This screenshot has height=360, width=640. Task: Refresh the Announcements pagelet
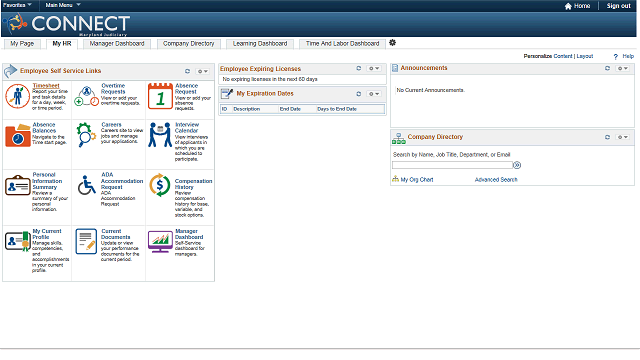coord(607,68)
